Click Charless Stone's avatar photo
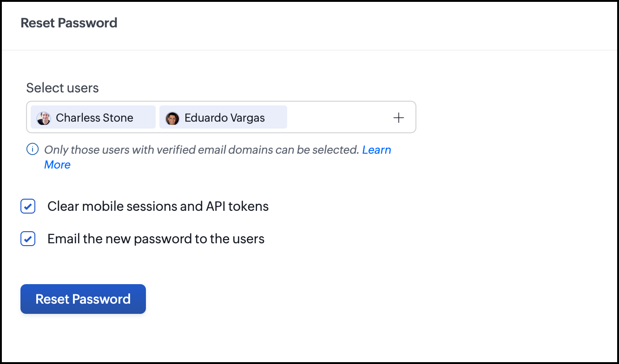Viewport: 619px width, 364px height. [x=44, y=118]
